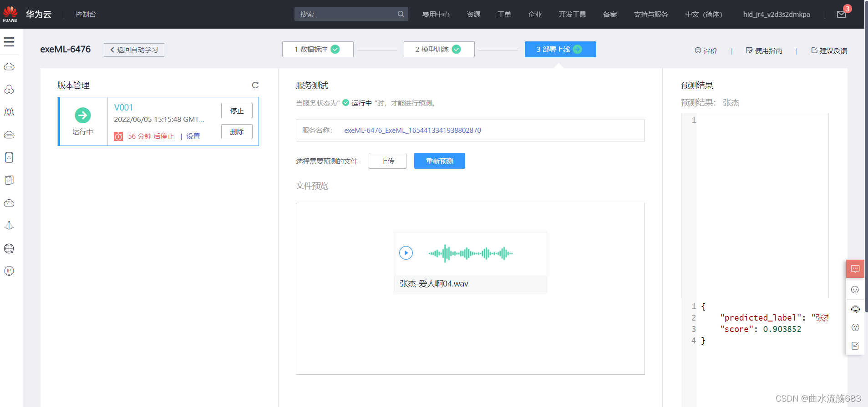The image size is (868, 407).
Task: Open 建议反馈 feedback link
Action: click(x=829, y=50)
